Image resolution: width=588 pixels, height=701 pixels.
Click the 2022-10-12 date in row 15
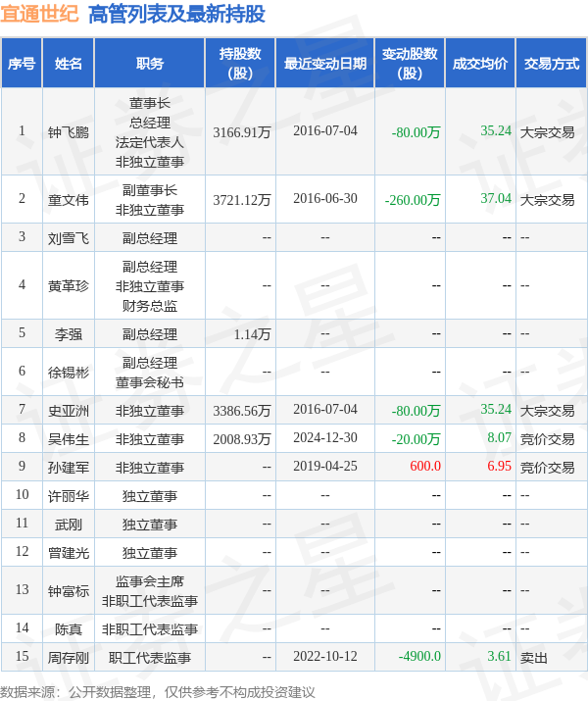tap(325, 657)
